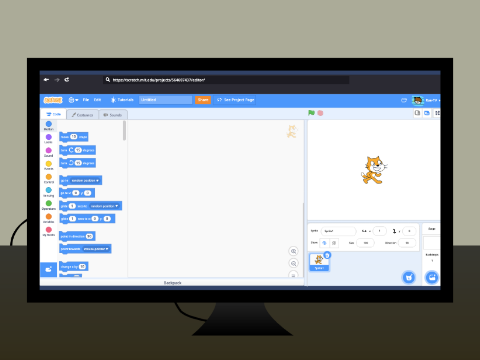Select the My Blocks category

pyautogui.click(x=49, y=232)
